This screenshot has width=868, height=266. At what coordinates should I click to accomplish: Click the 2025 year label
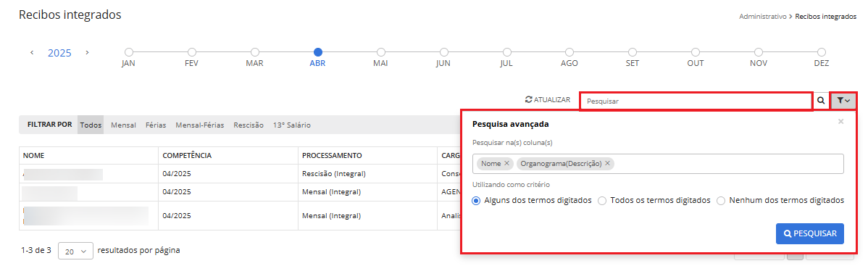pos(60,53)
